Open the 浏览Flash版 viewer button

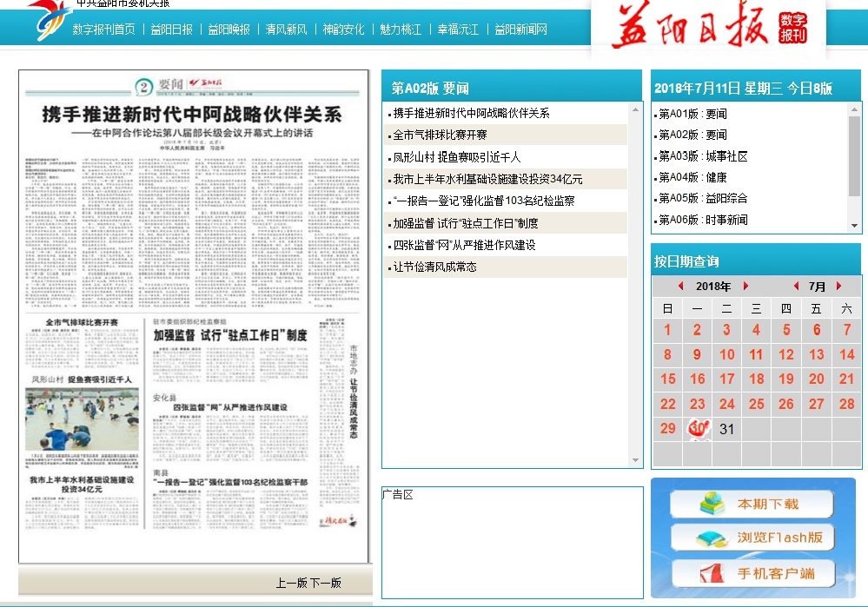tap(752, 538)
